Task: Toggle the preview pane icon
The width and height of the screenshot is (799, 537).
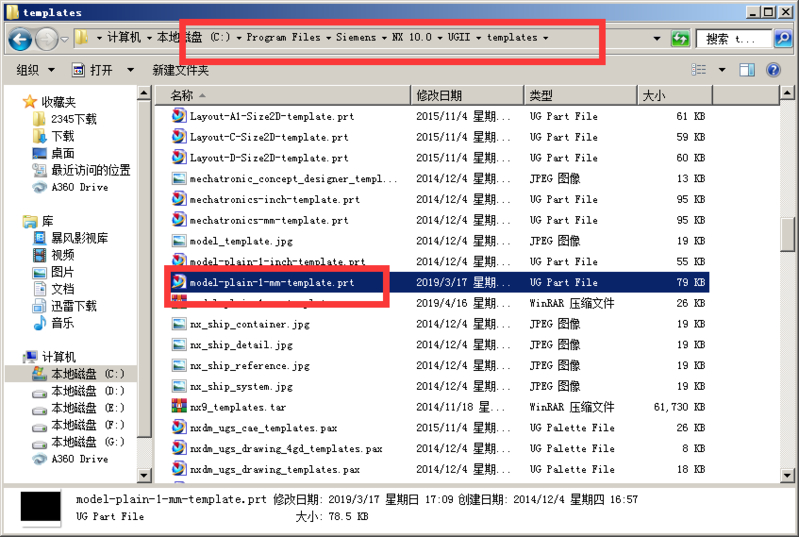Action: [747, 70]
